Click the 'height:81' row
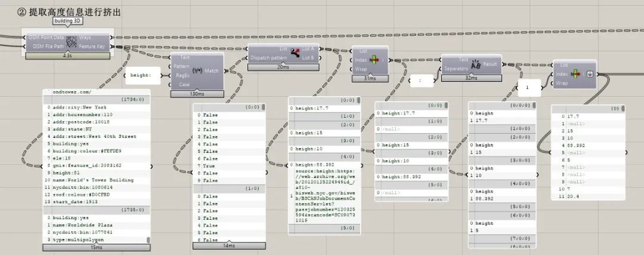This screenshot has width=644, height=255. [97, 173]
